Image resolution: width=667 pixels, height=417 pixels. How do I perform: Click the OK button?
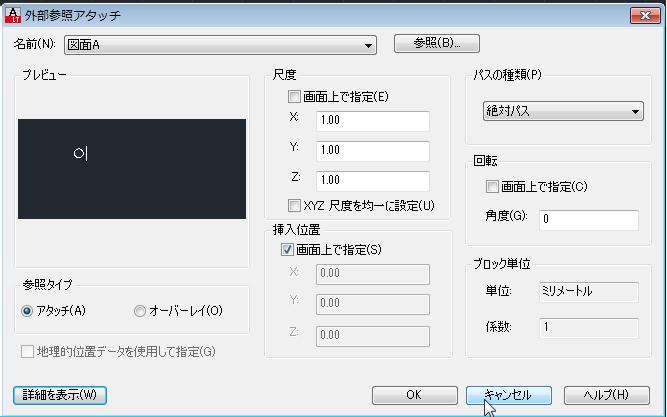[415, 395]
